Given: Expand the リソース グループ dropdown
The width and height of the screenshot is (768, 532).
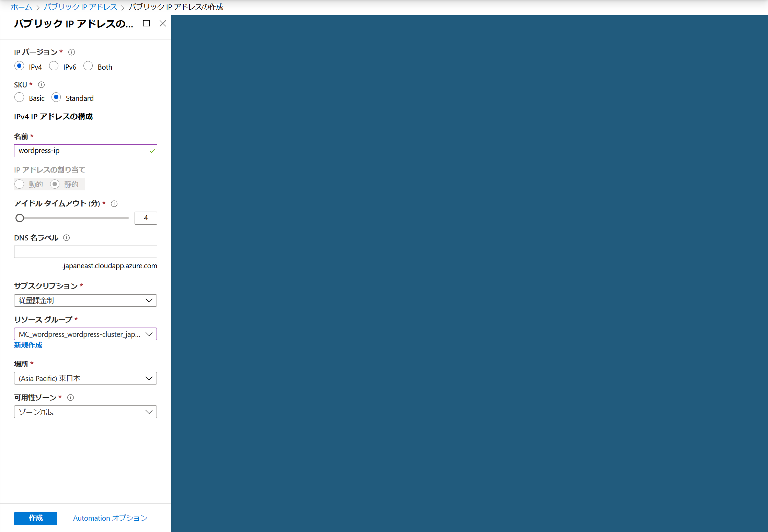Looking at the screenshot, I should (x=85, y=334).
